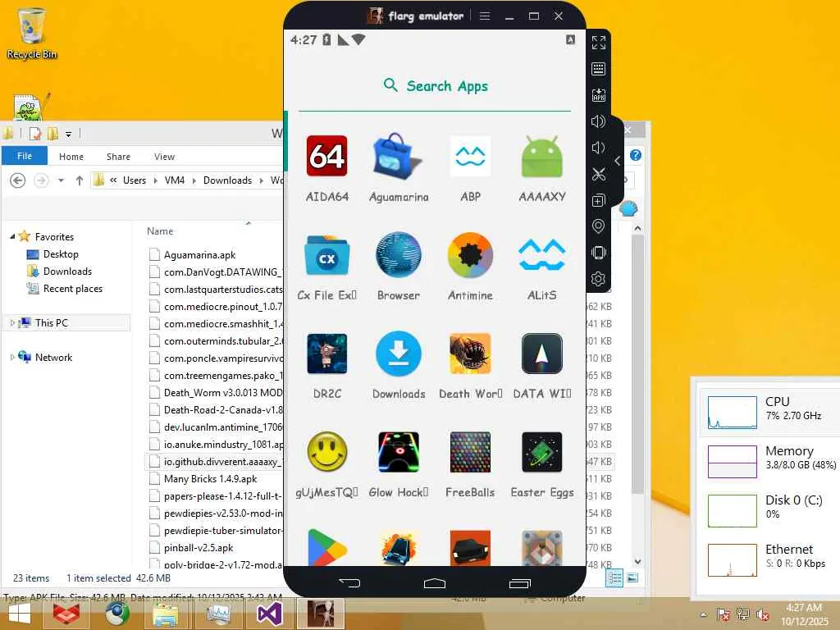
Task: Select Recent places in navigation pane
Action: point(72,288)
